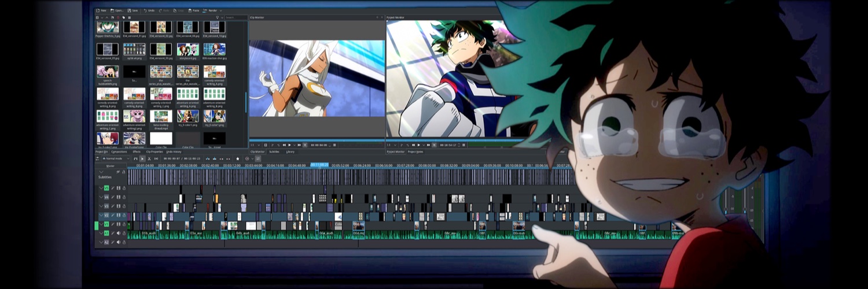Click the overwrite clip zone icon in timeline toolbar
Image resolution: width=868 pixels, height=289 pixels.
(x=215, y=158)
